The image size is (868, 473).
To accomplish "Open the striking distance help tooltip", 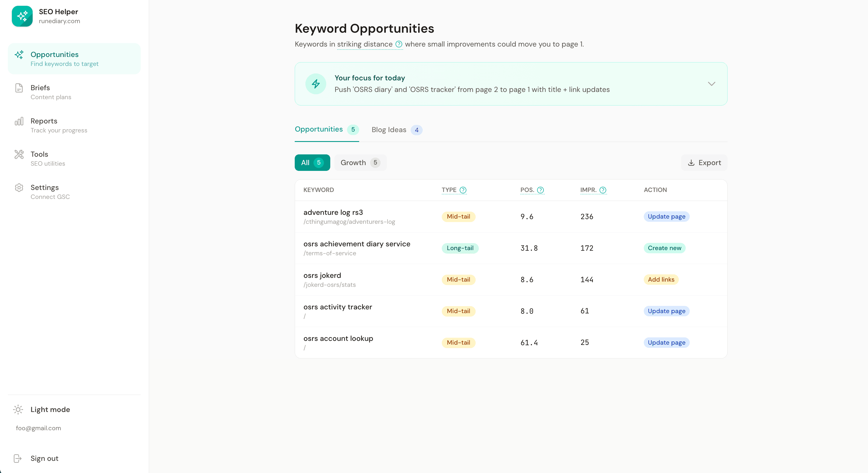I will 399,44.
